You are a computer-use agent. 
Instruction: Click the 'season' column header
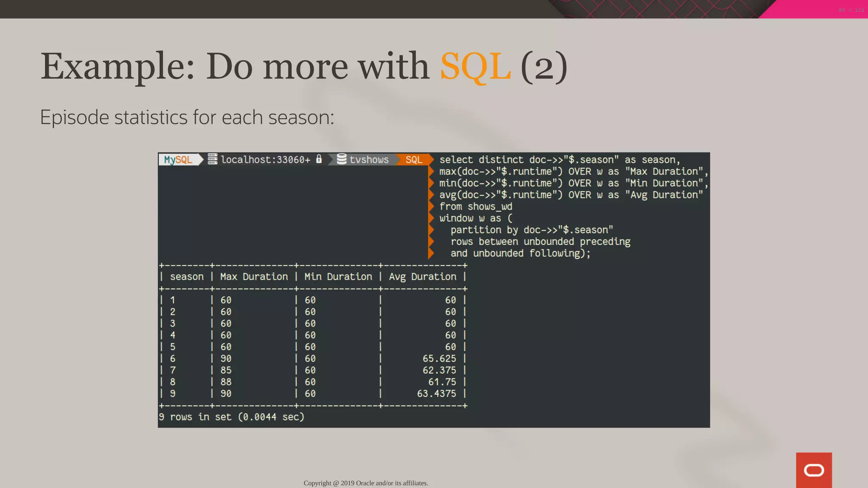(x=186, y=277)
